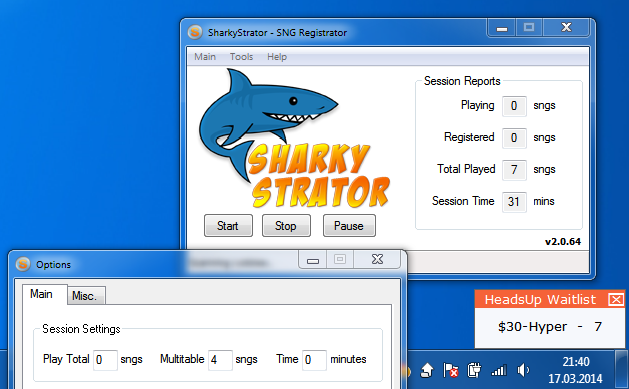
Task: Click the v2.0.64 version text
Action: 563,242
